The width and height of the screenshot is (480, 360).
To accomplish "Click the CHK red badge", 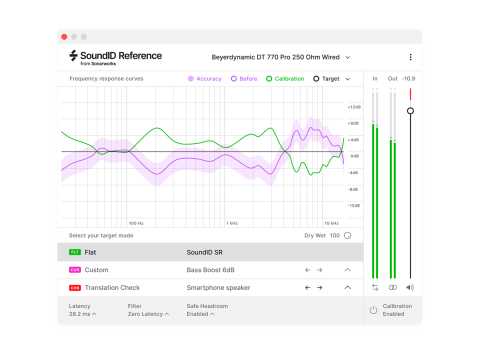I will (x=75, y=287).
